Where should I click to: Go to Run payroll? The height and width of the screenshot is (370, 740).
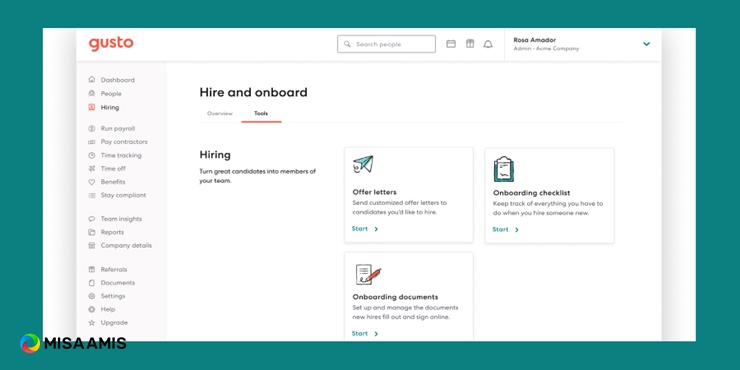(118, 128)
